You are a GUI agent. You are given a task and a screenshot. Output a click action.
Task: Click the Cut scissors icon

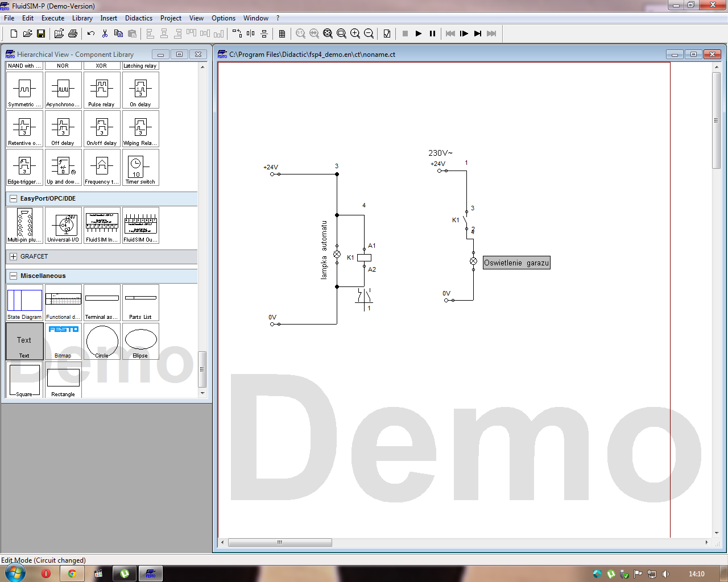pos(105,34)
